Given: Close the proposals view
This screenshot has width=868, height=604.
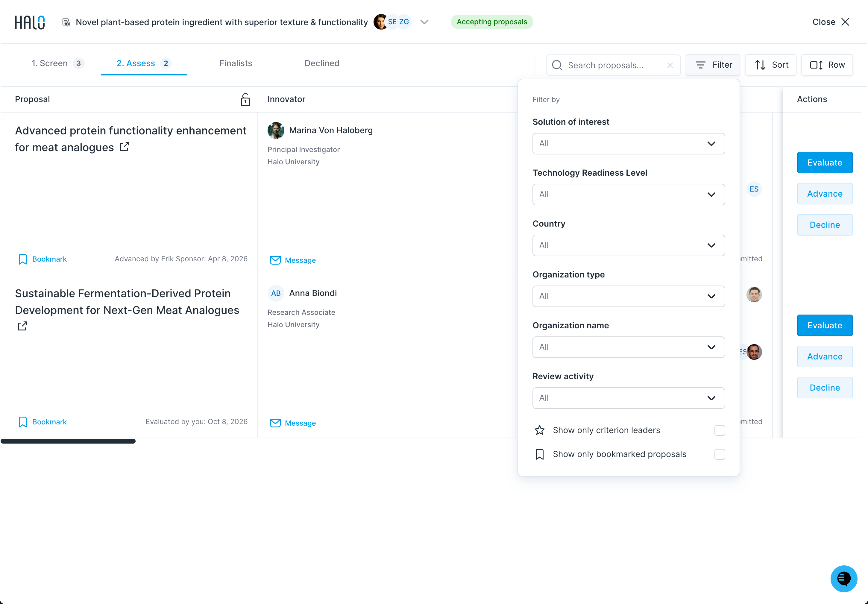Looking at the screenshot, I should [x=831, y=22].
